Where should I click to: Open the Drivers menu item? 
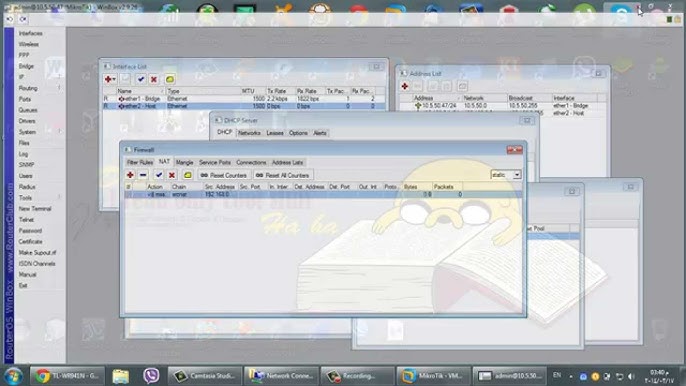pos(27,121)
